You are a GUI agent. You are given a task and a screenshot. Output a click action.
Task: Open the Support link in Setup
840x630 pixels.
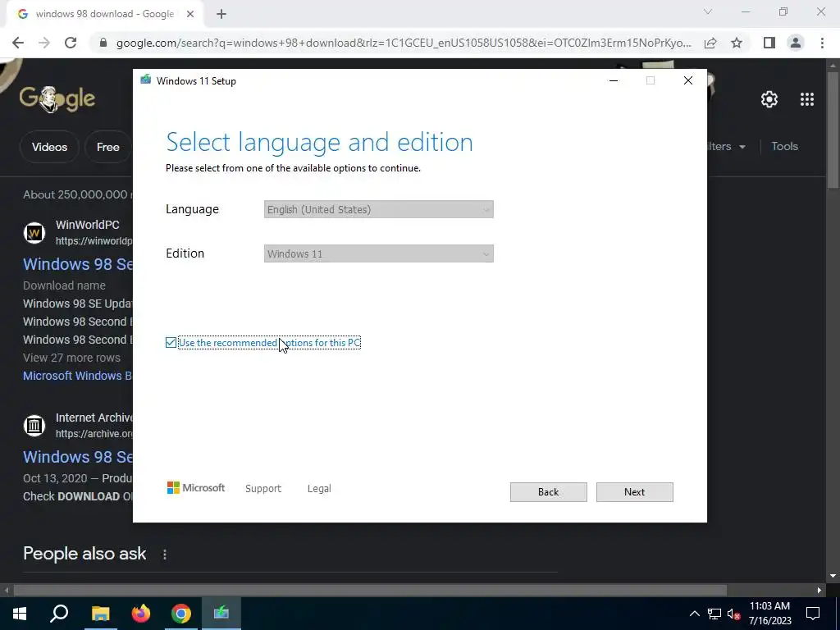click(x=263, y=489)
